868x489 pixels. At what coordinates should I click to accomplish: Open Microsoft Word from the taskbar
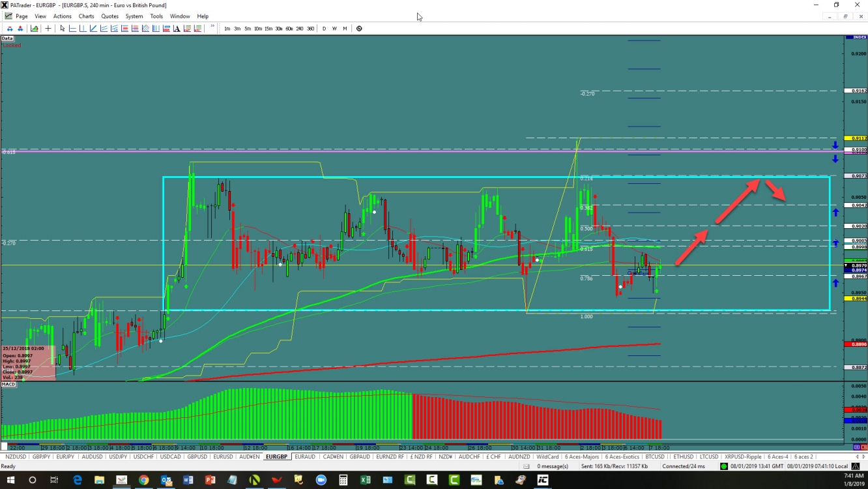click(188, 481)
